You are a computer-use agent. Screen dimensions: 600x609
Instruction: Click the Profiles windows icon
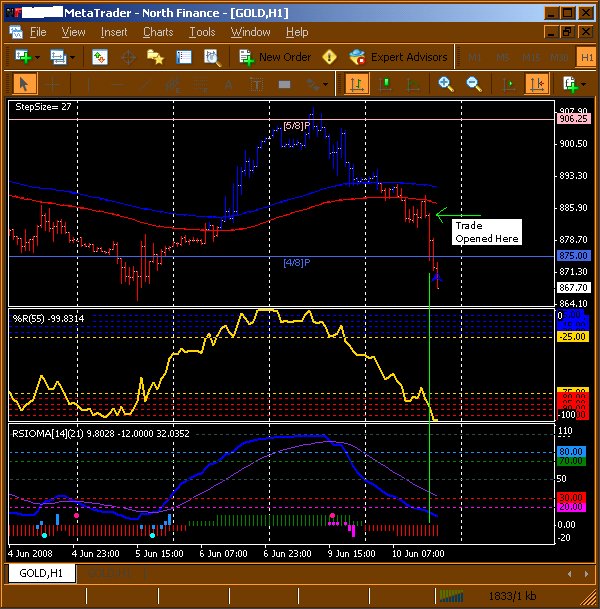(x=58, y=57)
